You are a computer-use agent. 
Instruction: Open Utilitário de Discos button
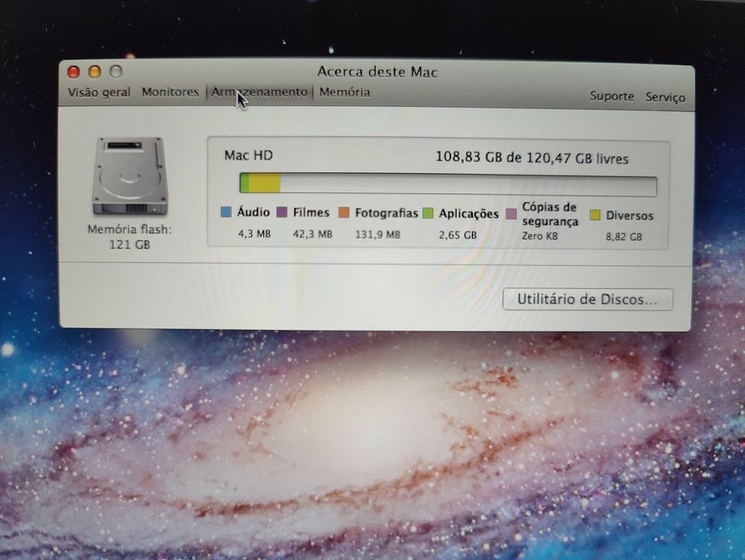pos(588,300)
